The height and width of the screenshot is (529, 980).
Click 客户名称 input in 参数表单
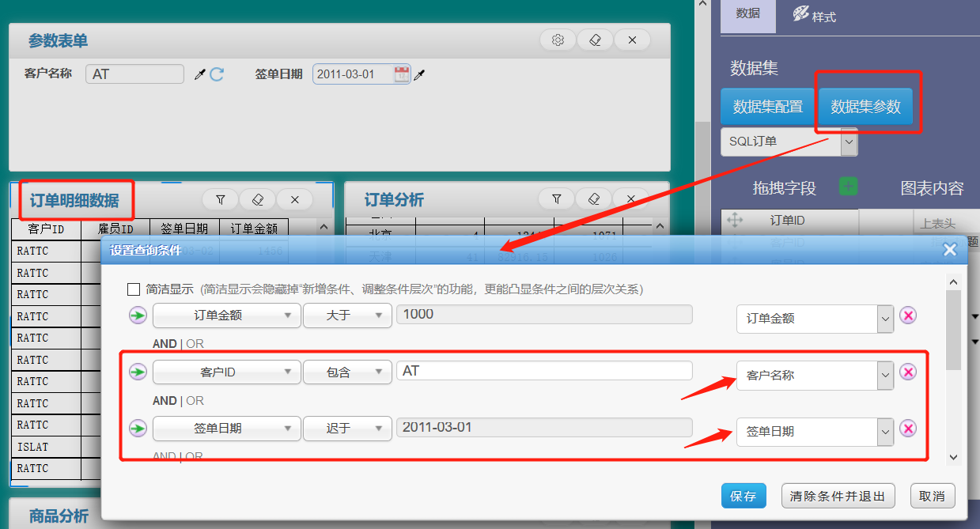(134, 74)
